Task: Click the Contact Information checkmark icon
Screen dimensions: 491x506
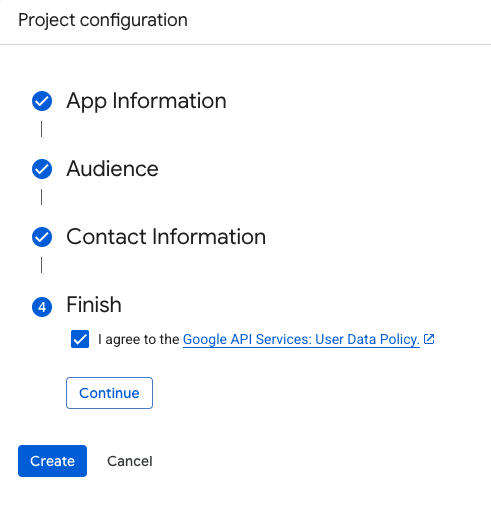Action: 42,237
